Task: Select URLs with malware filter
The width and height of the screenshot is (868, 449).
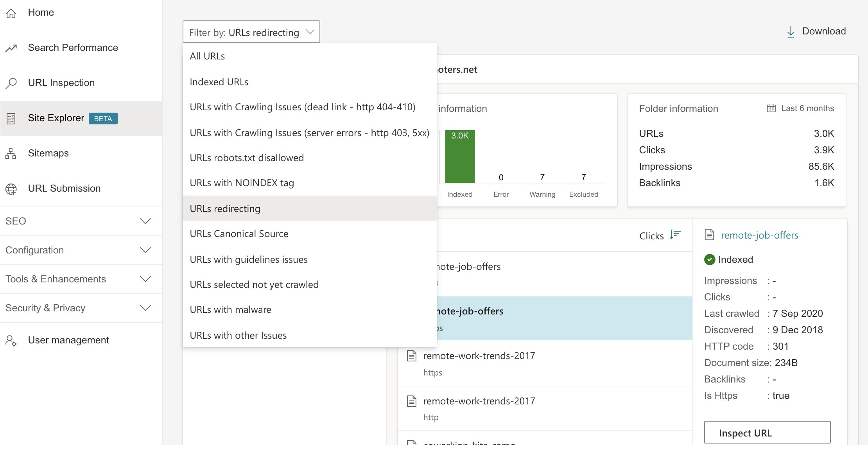Action: click(309, 310)
